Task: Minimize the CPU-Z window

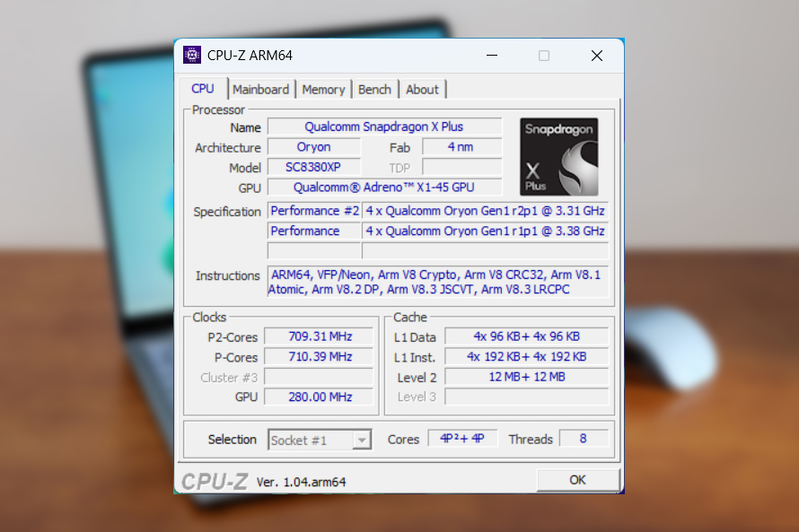Action: click(x=492, y=56)
